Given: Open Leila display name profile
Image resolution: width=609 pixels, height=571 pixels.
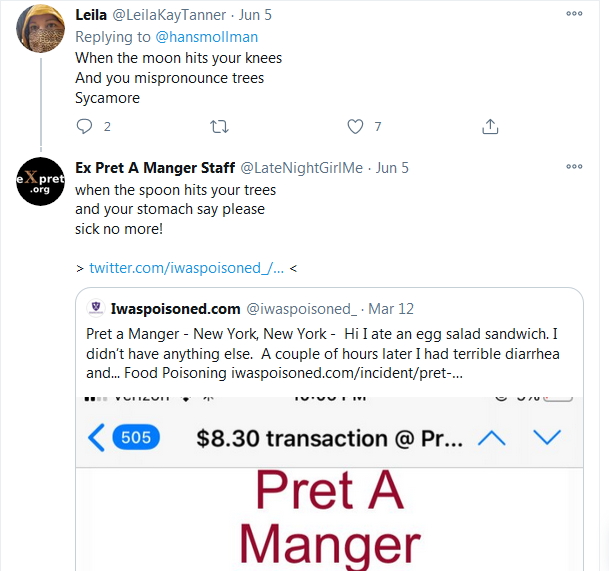Looking at the screenshot, I should [x=91, y=15].
